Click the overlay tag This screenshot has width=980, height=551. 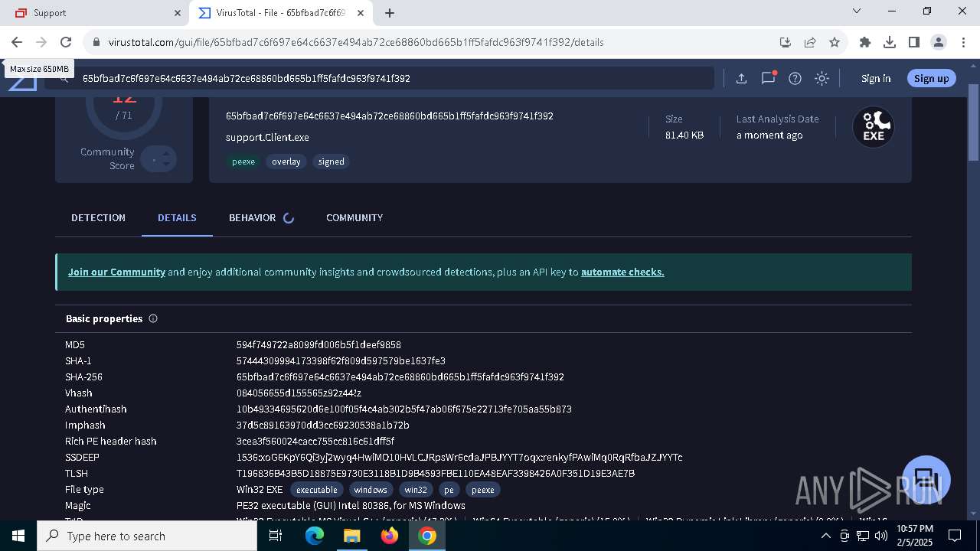coord(286,161)
